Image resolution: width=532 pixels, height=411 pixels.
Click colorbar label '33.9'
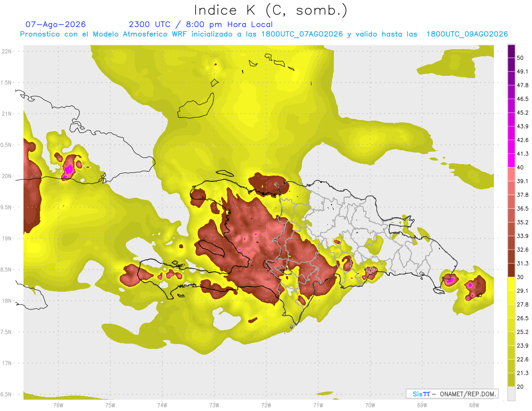click(x=523, y=236)
